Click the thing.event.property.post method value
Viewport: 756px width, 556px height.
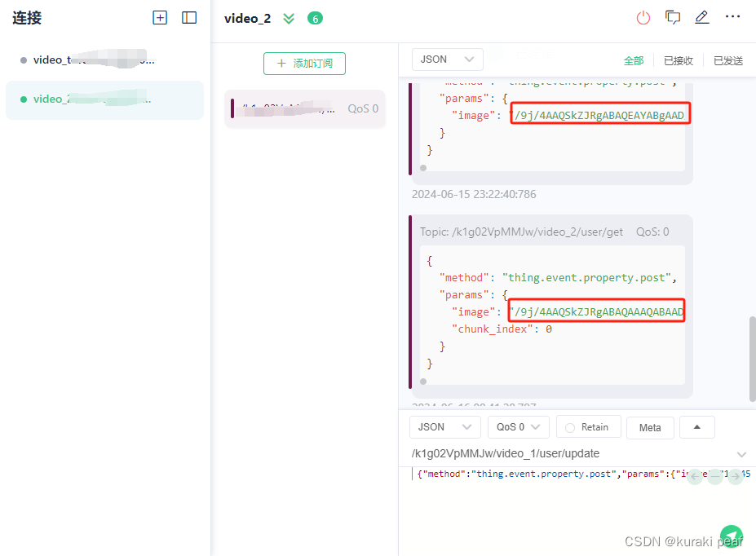coord(586,277)
